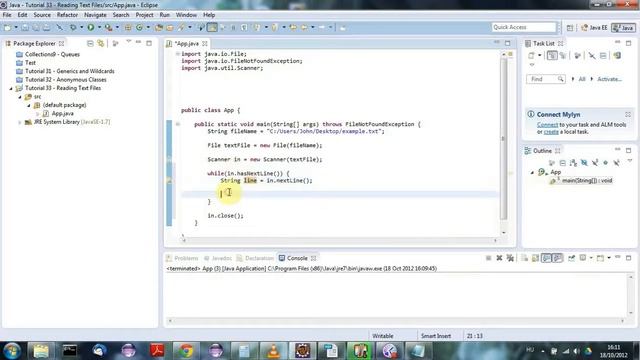640x360 pixels.
Task: Click the New Java Class green C icon
Action: point(139,27)
